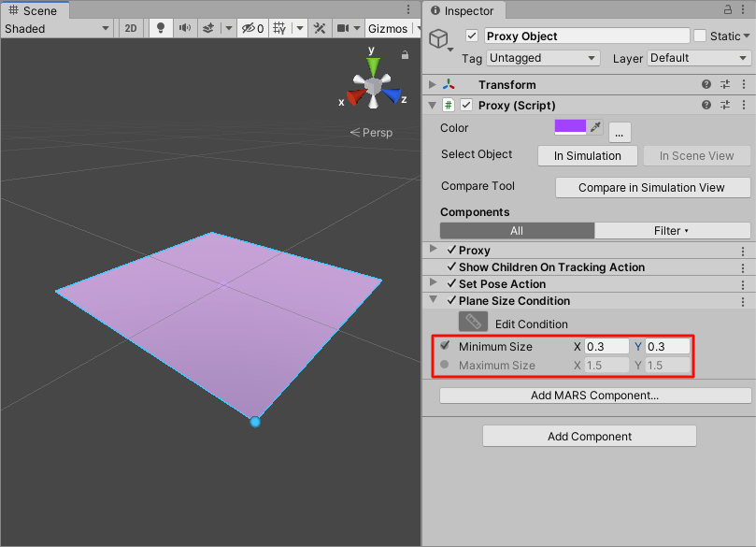Open the Transform help icon
The width and height of the screenshot is (756, 547).
pos(707,85)
